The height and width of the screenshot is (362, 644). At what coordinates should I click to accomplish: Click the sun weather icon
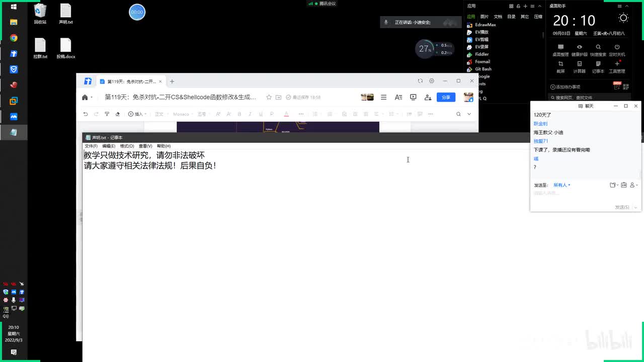623,18
